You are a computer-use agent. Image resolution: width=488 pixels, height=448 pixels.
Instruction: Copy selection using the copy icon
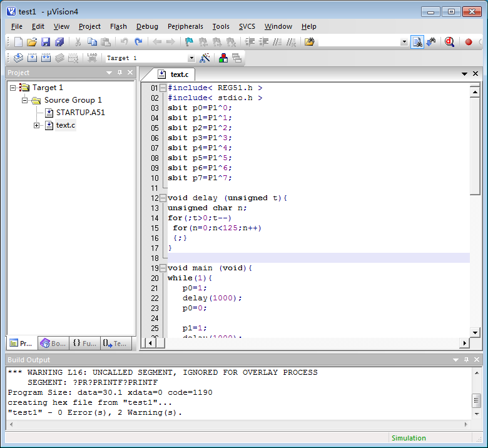click(x=92, y=42)
